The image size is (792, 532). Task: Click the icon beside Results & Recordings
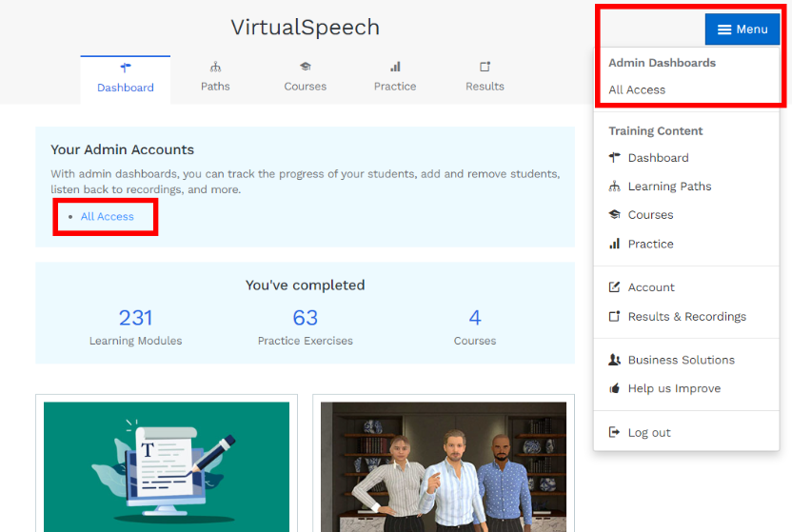click(614, 317)
